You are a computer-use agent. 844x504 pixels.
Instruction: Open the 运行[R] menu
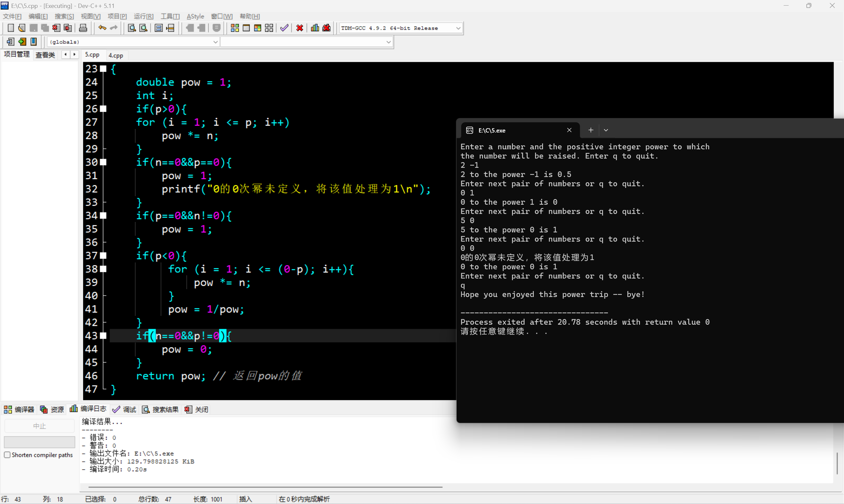(x=143, y=16)
